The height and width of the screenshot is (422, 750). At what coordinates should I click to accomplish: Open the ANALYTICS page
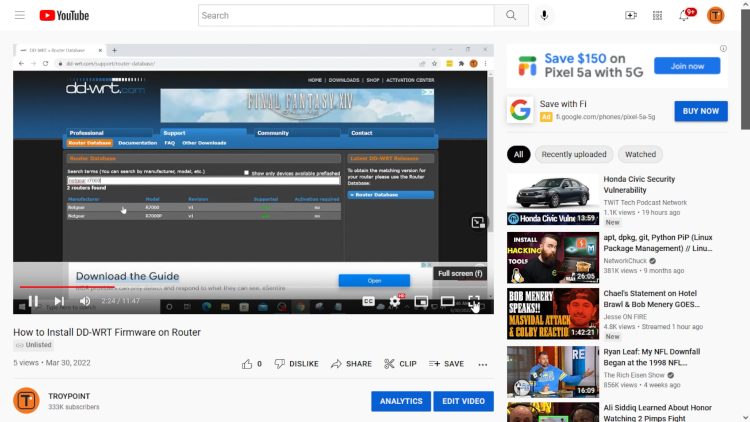coord(401,401)
